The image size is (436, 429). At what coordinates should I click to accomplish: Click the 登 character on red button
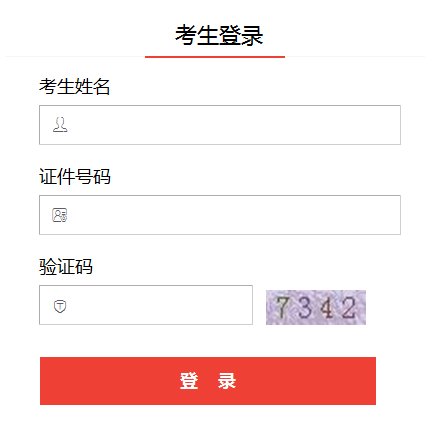(x=189, y=381)
